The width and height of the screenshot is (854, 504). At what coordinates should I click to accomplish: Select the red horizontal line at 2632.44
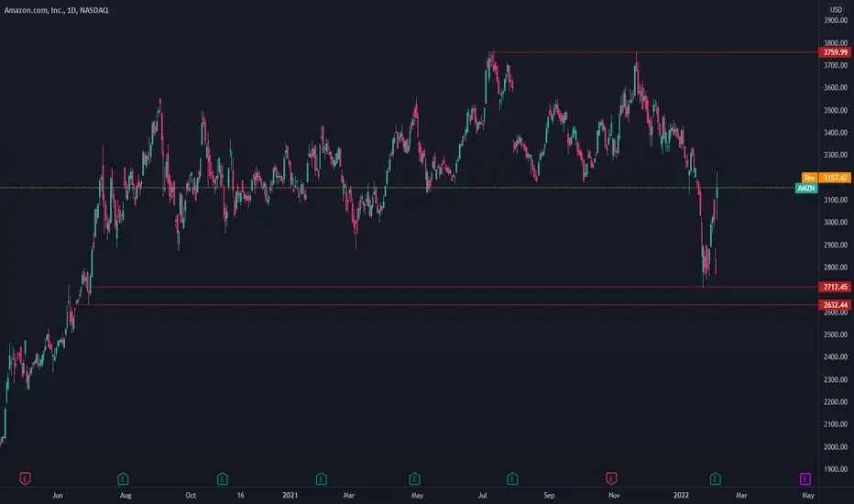[446, 304]
